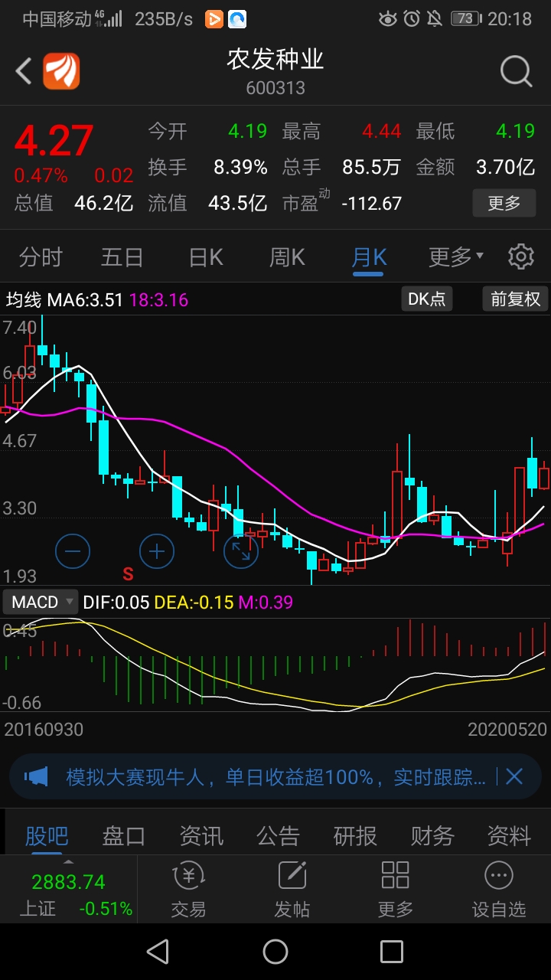Tap the DIF:0.05 value
Image resolution: width=551 pixels, height=980 pixels.
click(x=116, y=602)
